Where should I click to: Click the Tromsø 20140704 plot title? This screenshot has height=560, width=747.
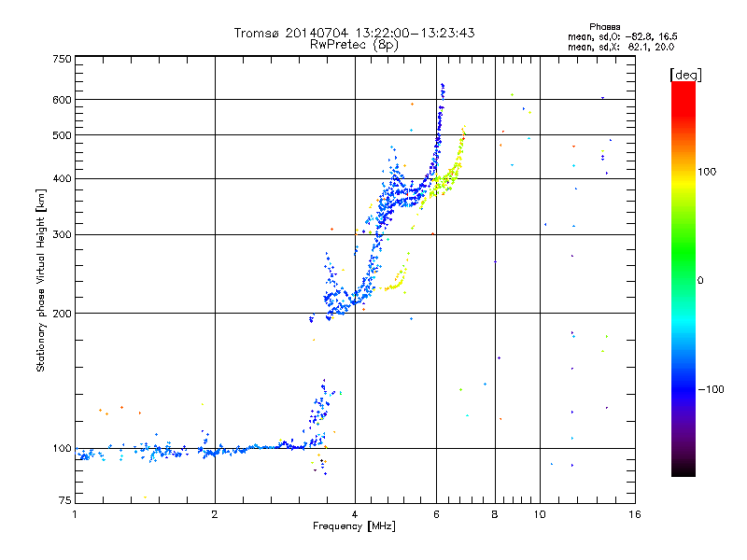(354, 33)
